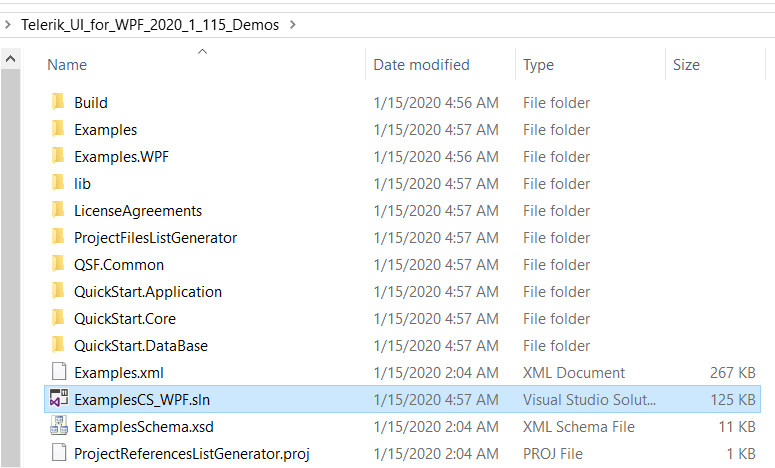Click the Visual Studio solution file icon
Viewport: 775px width, 468px height.
(59, 399)
